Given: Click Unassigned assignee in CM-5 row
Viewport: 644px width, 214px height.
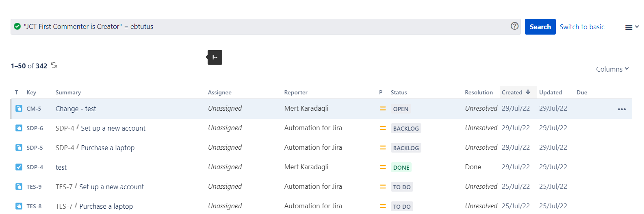Looking at the screenshot, I should 225,108.
